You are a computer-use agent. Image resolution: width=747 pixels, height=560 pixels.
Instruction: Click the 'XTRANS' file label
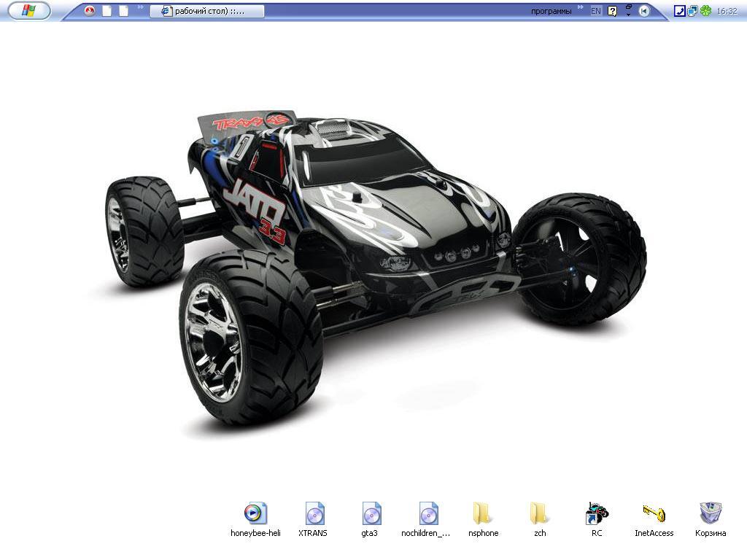[312, 533]
